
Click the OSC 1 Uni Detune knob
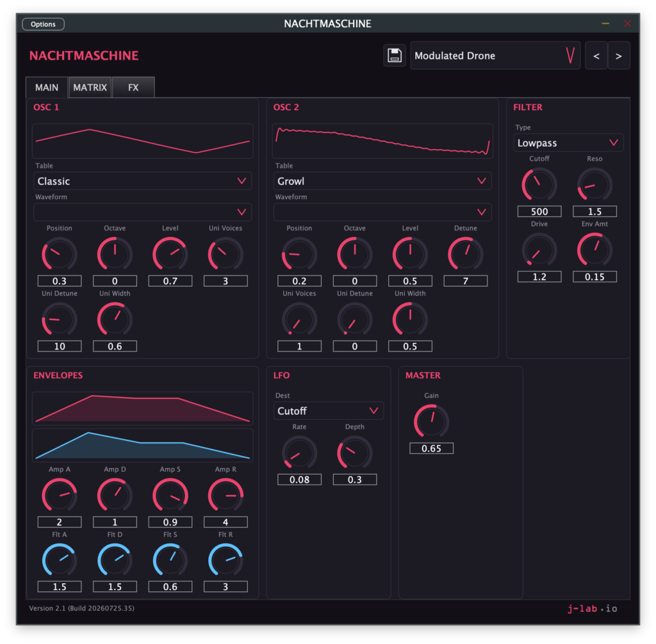click(60, 319)
